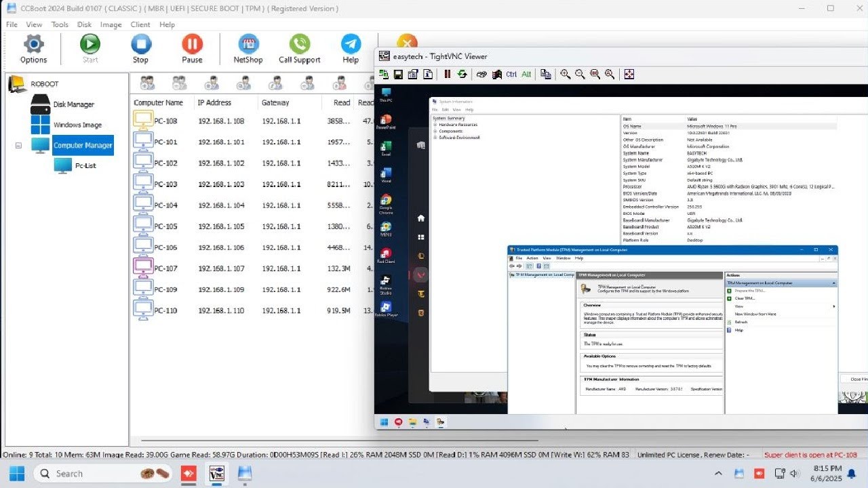The height and width of the screenshot is (488, 868).
Task: Click New Window from Here in TPM Actions
Action: [x=755, y=314]
